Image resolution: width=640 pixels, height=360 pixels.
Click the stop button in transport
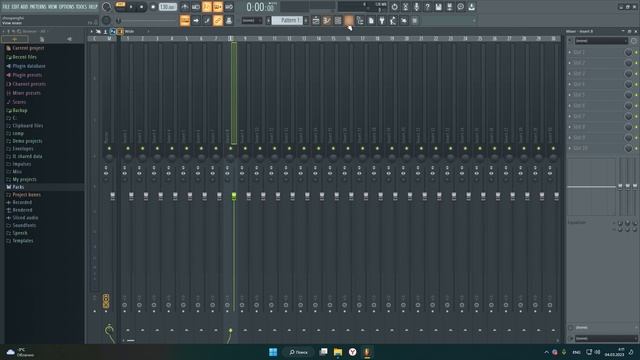[x=141, y=7]
